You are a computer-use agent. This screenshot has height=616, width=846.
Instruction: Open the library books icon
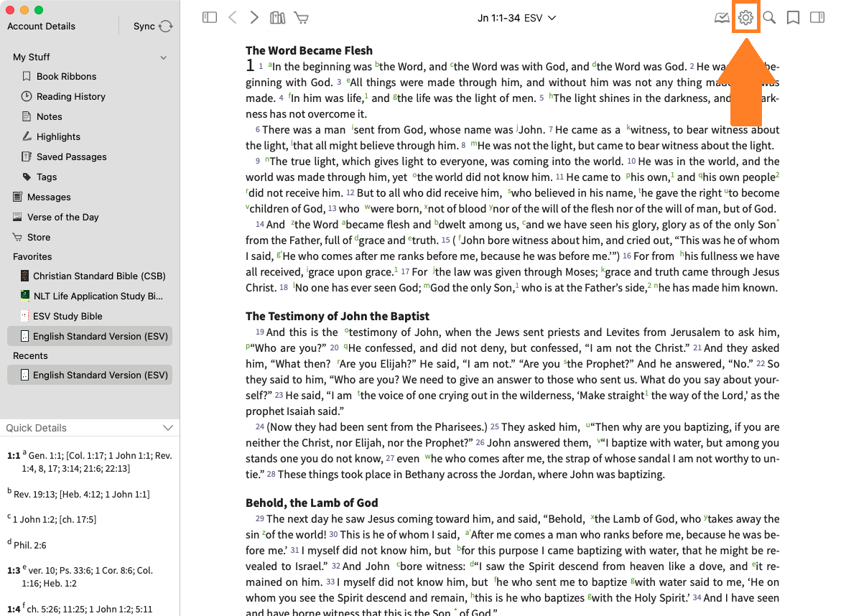click(x=277, y=18)
